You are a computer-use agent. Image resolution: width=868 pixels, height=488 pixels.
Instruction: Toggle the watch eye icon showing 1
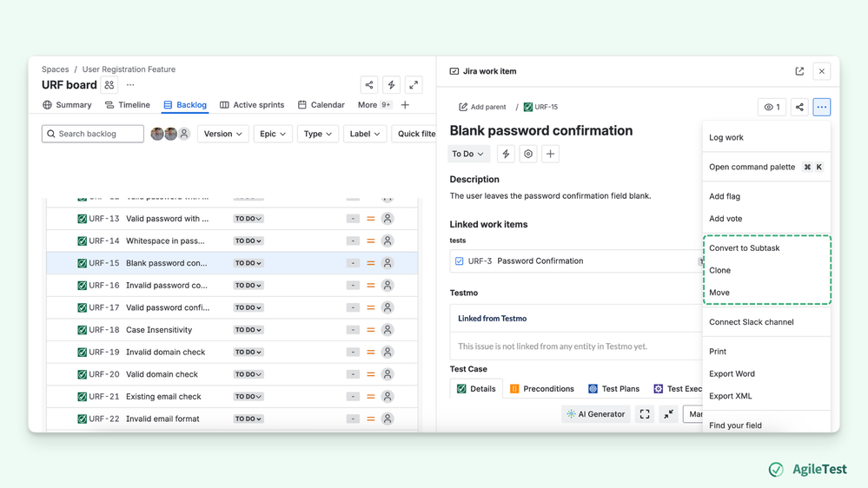772,107
